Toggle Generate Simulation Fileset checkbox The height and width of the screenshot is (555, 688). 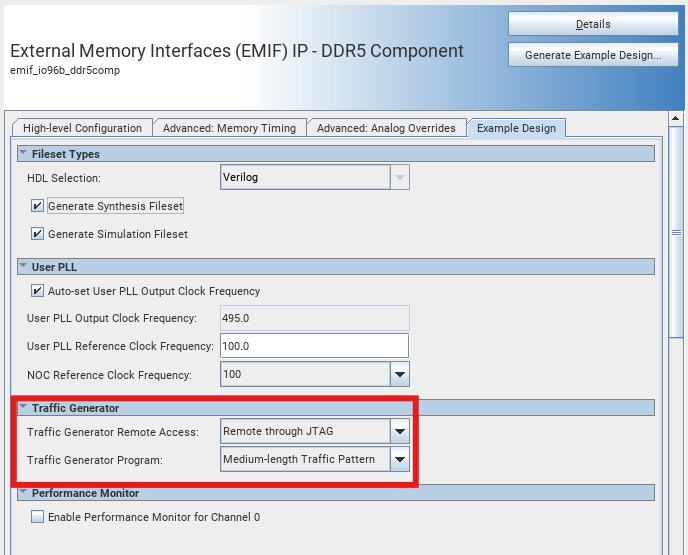point(38,234)
